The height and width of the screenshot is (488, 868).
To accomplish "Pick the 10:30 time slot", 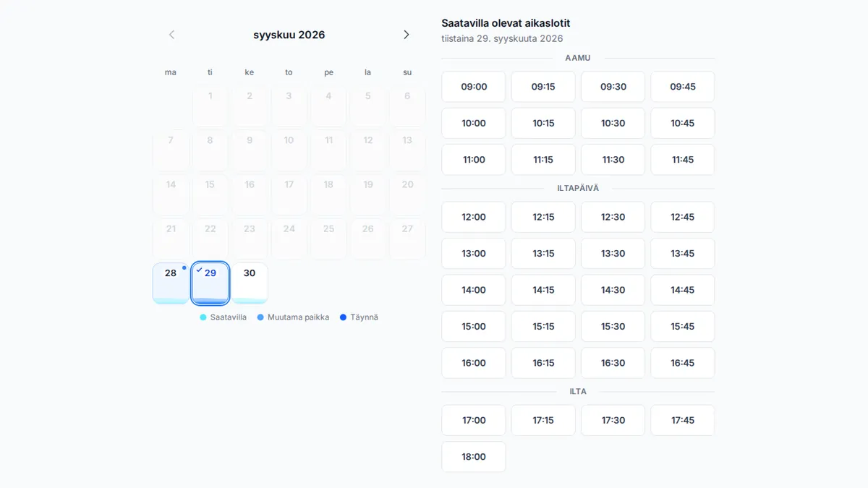I will (x=613, y=123).
